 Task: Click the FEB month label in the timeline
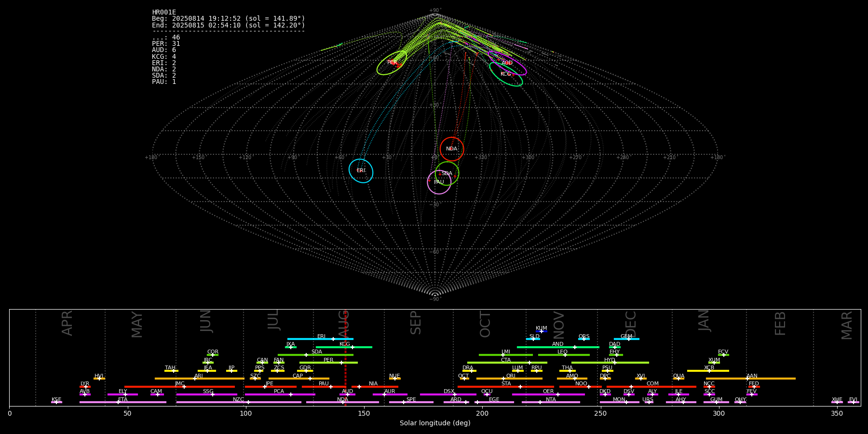(780, 323)
